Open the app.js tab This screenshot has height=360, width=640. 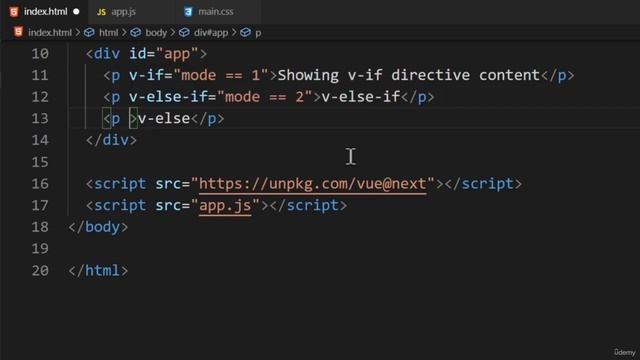click(123, 12)
